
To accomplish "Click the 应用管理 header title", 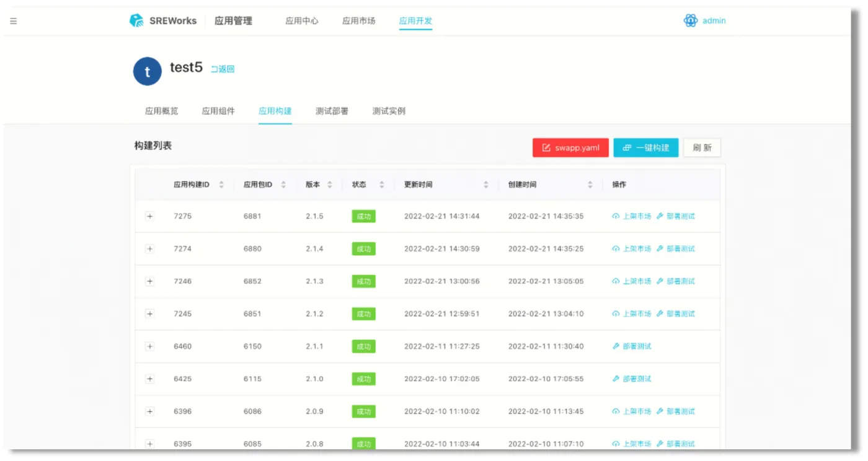I will tap(233, 21).
